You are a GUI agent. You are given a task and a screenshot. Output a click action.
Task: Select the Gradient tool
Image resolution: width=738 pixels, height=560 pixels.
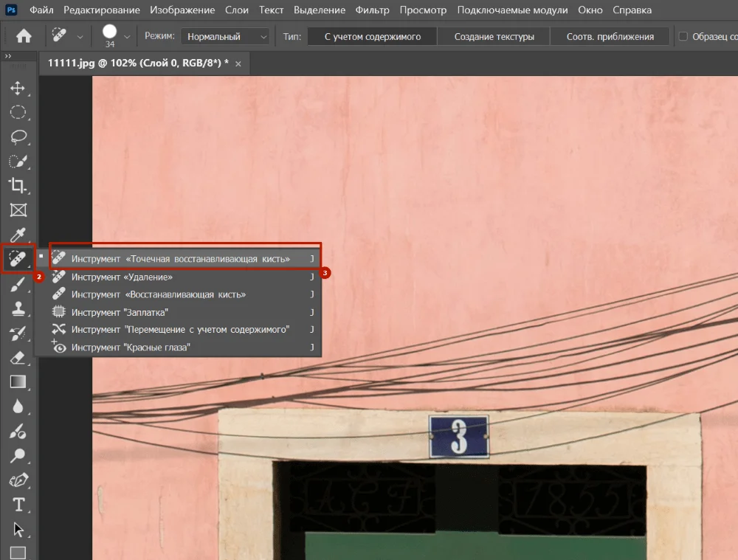click(17, 381)
